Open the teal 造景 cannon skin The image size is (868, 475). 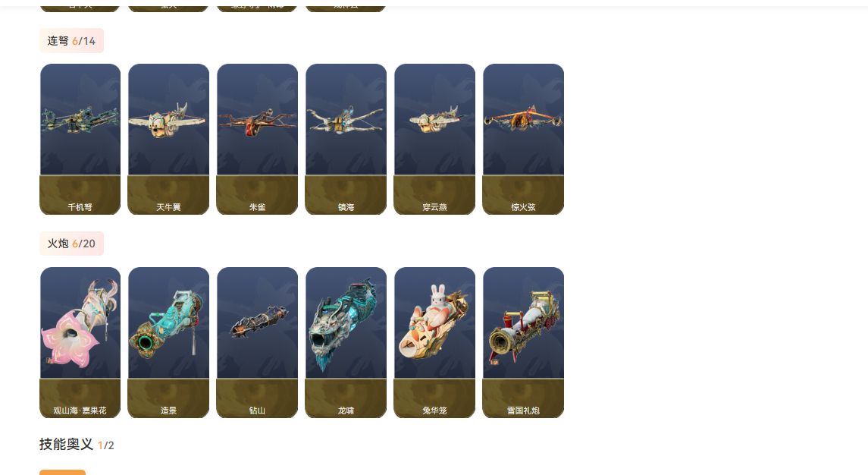(169, 342)
